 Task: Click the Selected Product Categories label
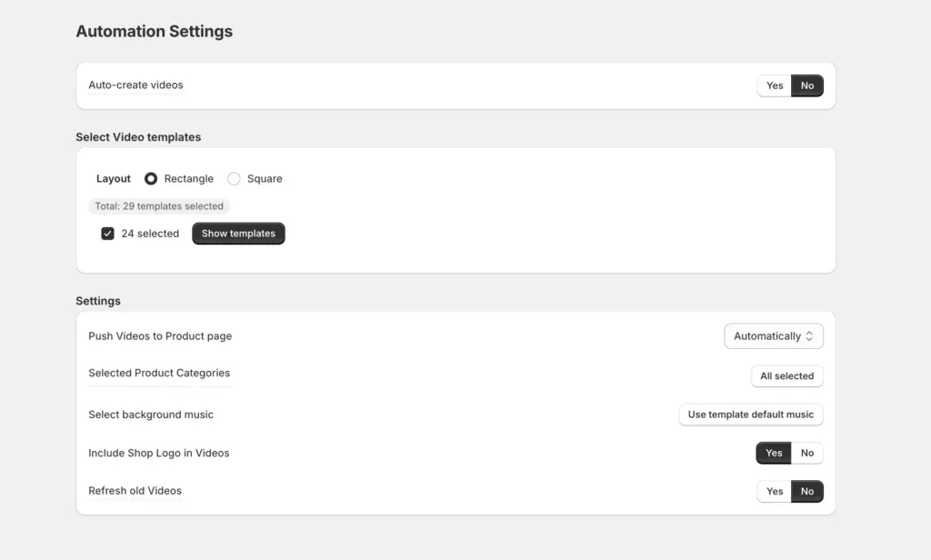tap(158, 373)
